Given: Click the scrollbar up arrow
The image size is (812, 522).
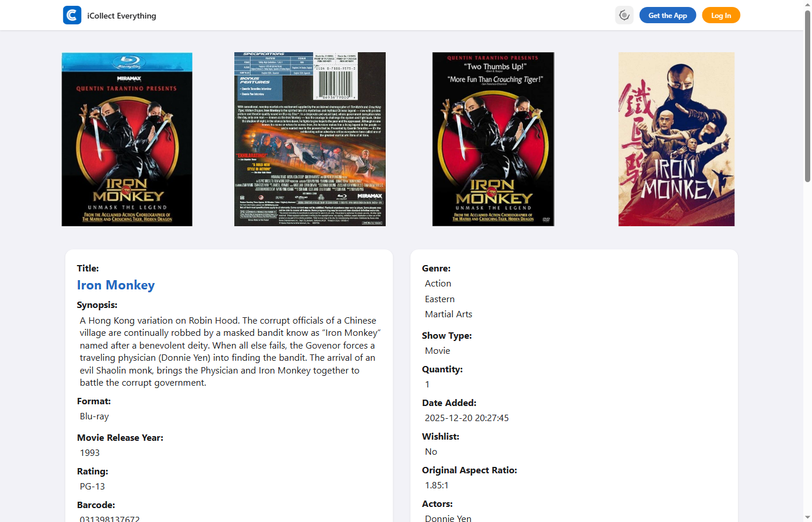Looking at the screenshot, I should pos(807,4).
